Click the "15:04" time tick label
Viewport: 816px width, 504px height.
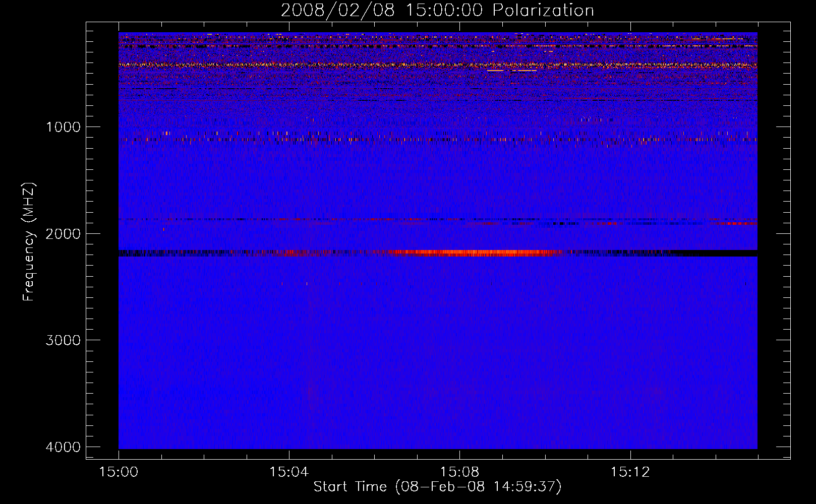(289, 472)
